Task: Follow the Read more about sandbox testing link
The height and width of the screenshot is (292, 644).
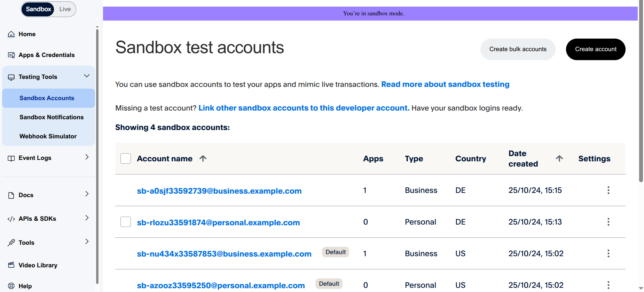Action: click(445, 84)
